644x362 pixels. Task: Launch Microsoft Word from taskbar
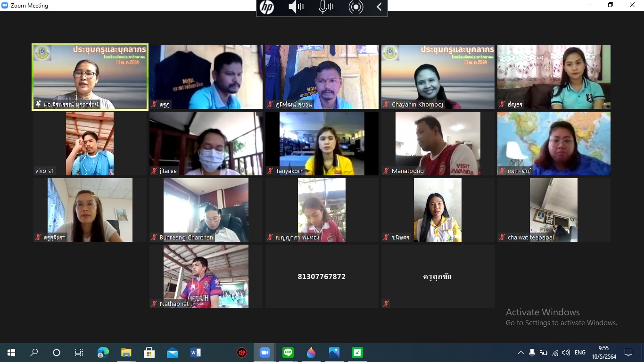(195, 353)
